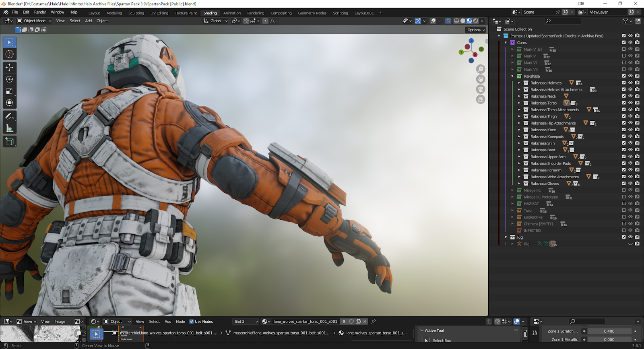
Task: Collapse the Rakshasa collection
Action: (x=512, y=76)
